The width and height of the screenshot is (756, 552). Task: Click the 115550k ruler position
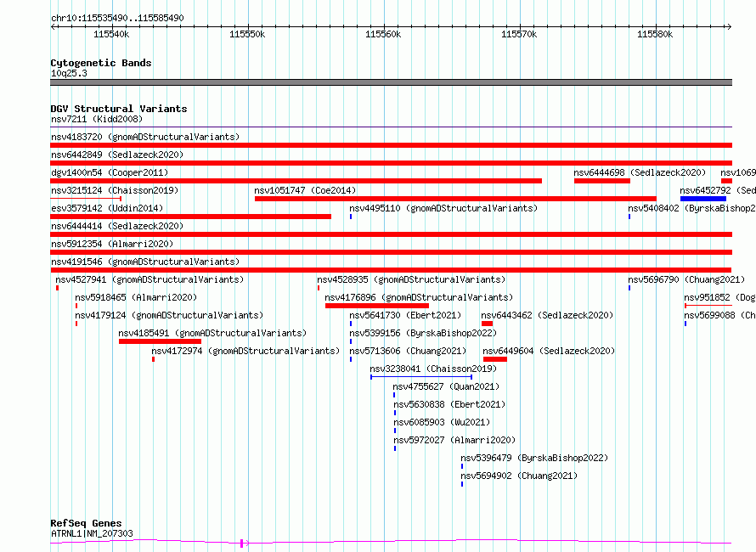247,34
